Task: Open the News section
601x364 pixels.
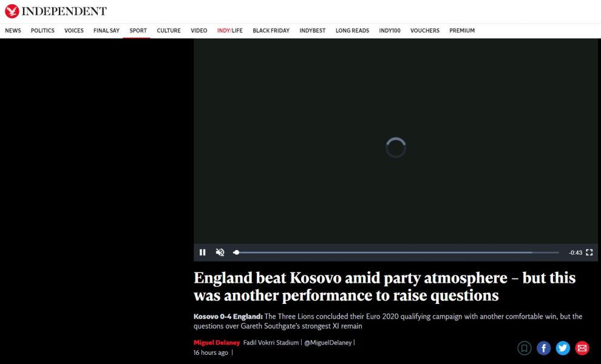Action: (x=13, y=31)
